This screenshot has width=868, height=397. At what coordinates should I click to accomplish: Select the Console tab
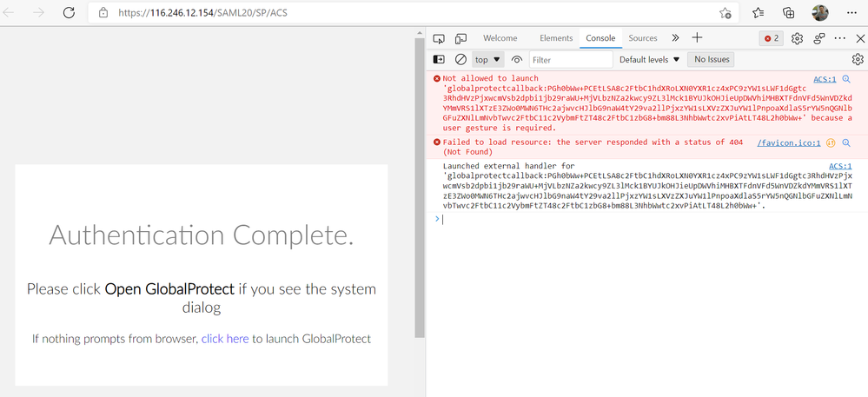[600, 38]
